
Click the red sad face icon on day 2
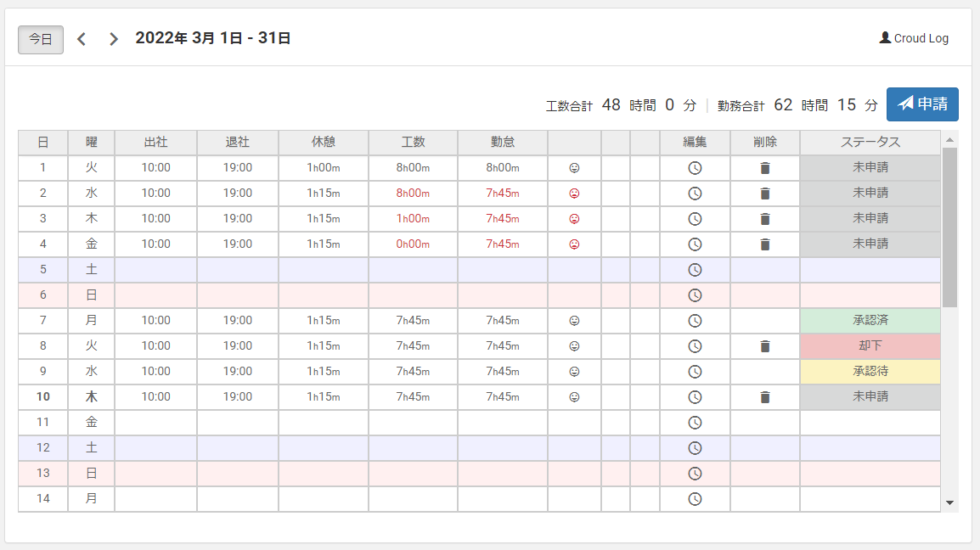574,194
